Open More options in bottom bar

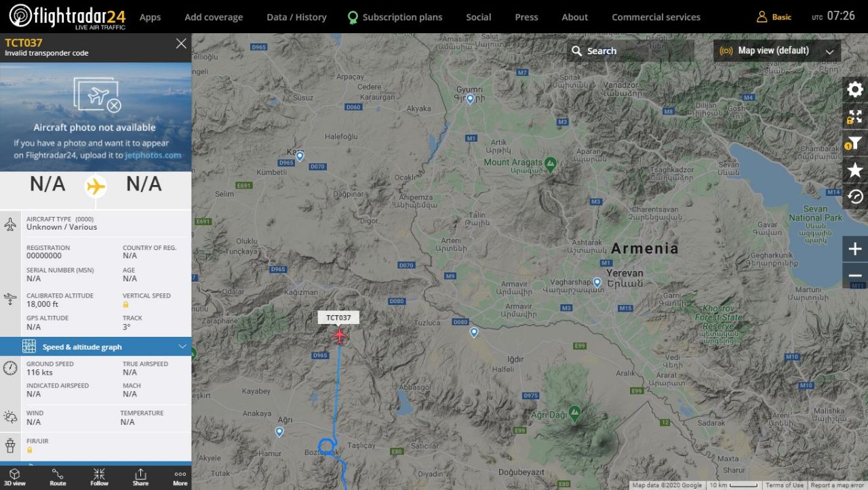point(180,477)
